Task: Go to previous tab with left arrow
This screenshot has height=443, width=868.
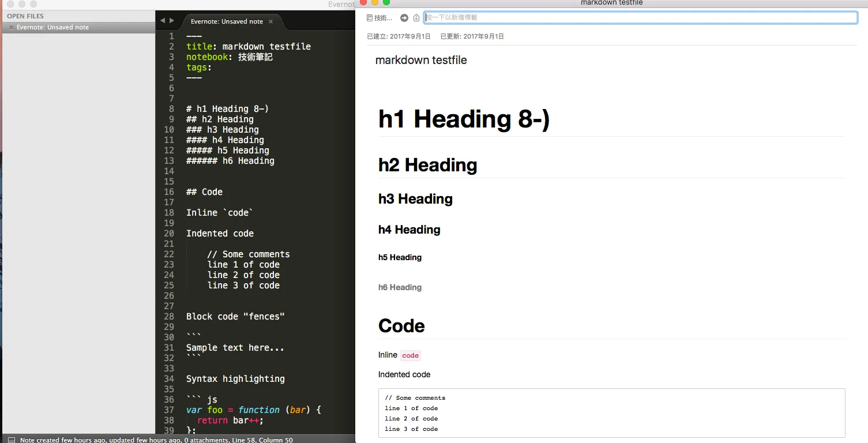Action: pyautogui.click(x=163, y=21)
